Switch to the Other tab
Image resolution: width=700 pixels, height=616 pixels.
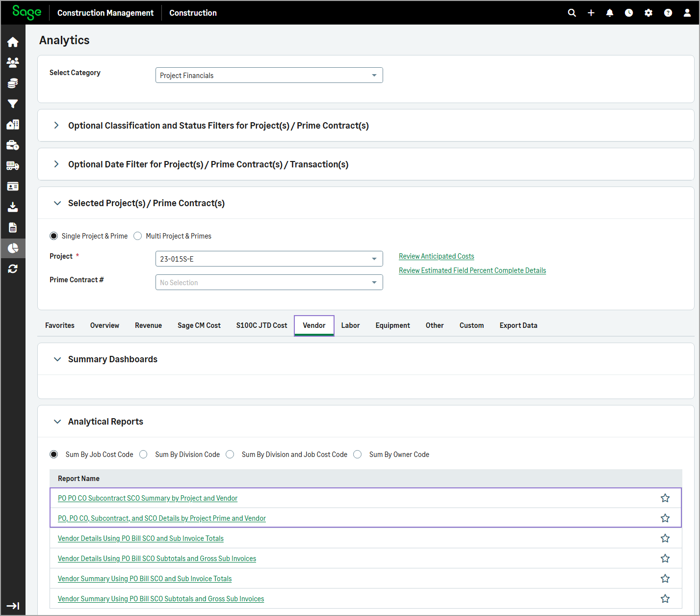click(x=435, y=325)
